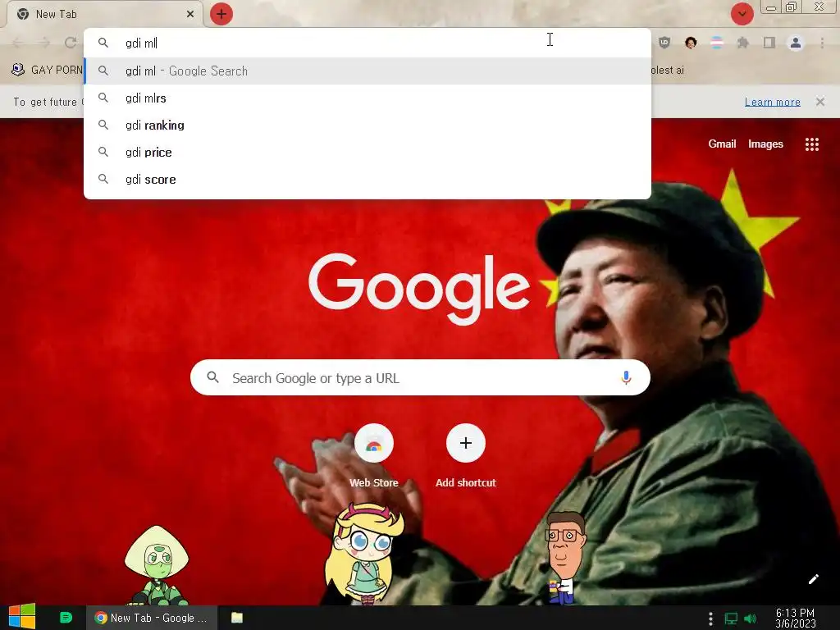Customize this page with pencil icon

(x=813, y=579)
